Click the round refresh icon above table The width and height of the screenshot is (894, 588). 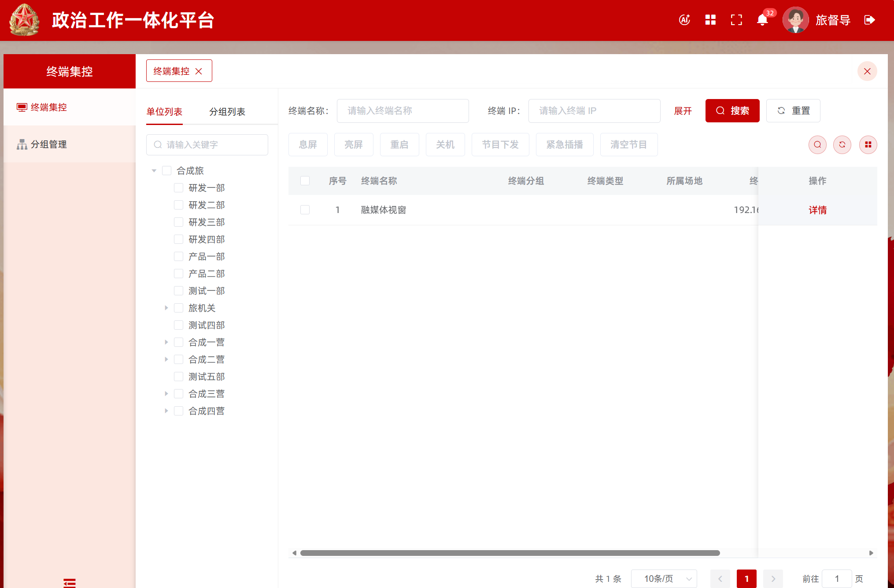tap(842, 145)
